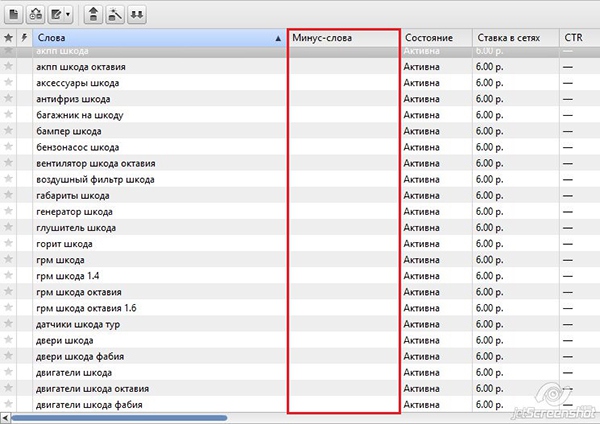Star the 'габариты шкода' row

(x=8, y=195)
